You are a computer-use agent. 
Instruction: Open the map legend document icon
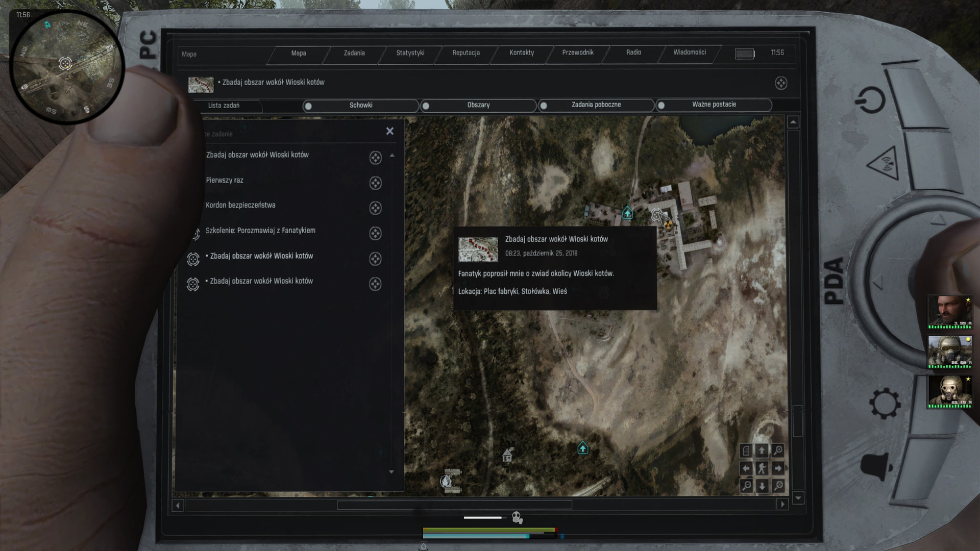click(x=746, y=450)
